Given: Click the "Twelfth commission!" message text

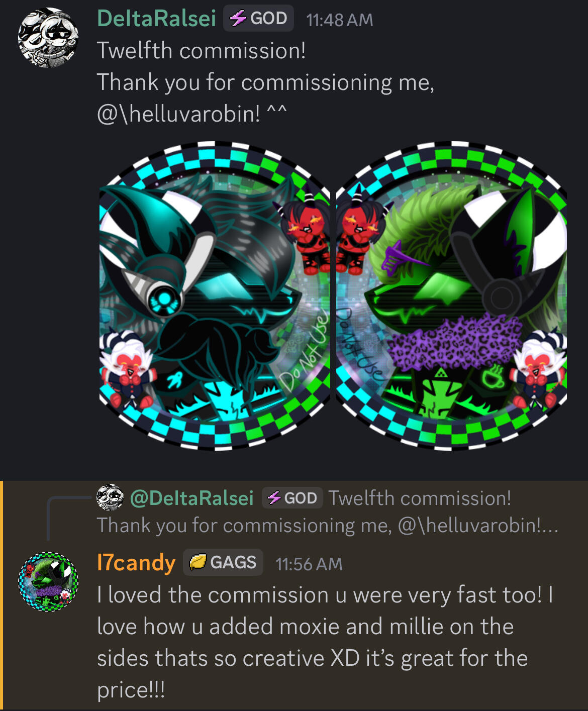Looking at the screenshot, I should point(202,51).
